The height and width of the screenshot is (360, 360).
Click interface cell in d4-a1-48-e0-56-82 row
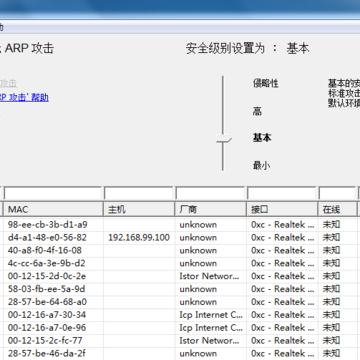pyautogui.click(x=283, y=238)
